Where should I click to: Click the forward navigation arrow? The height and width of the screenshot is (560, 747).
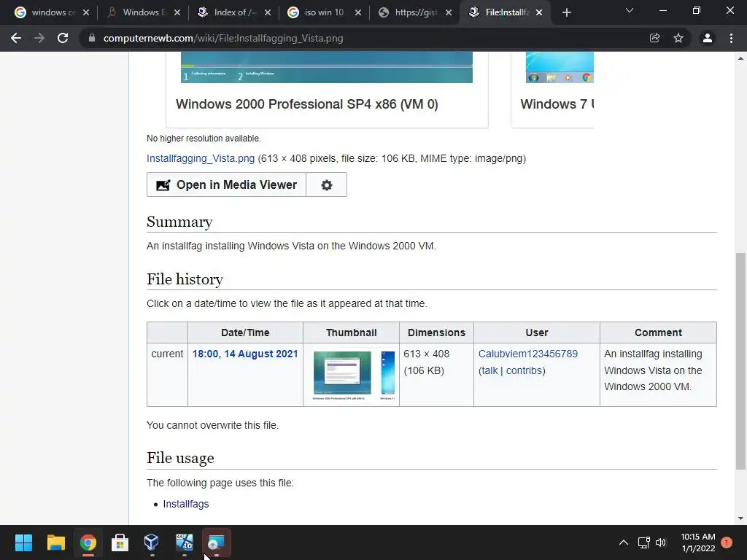[x=39, y=38]
